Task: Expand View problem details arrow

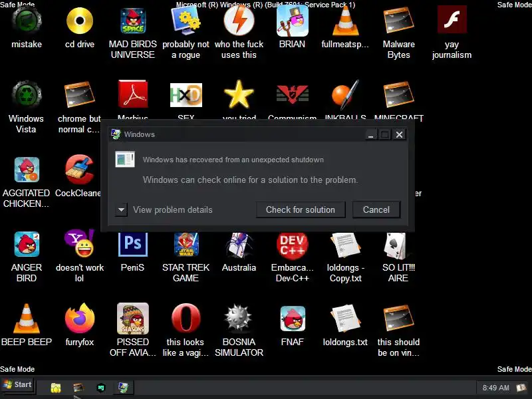Action: 121,209
